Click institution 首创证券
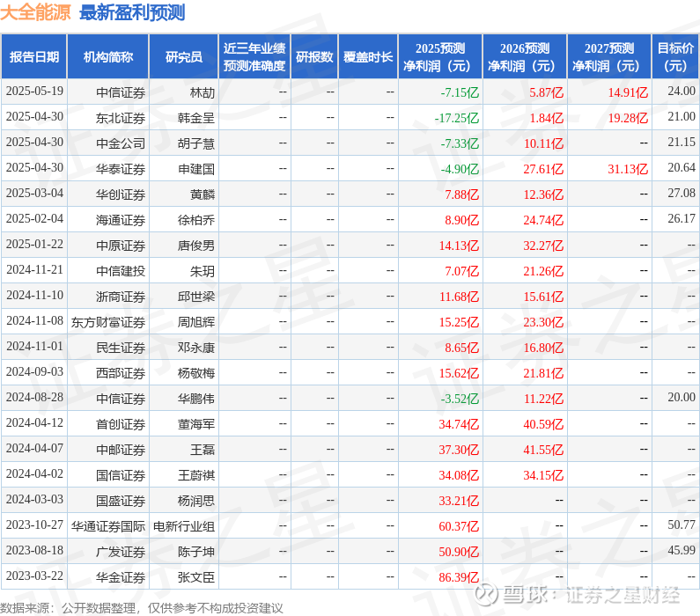The image size is (700, 616). coord(121,424)
